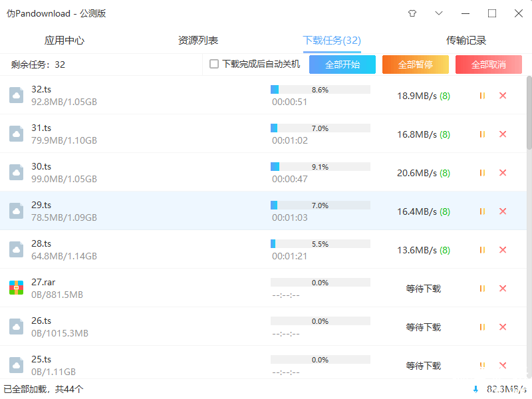Open the 传输记录 tab
The image size is (532, 399).
(x=466, y=41)
